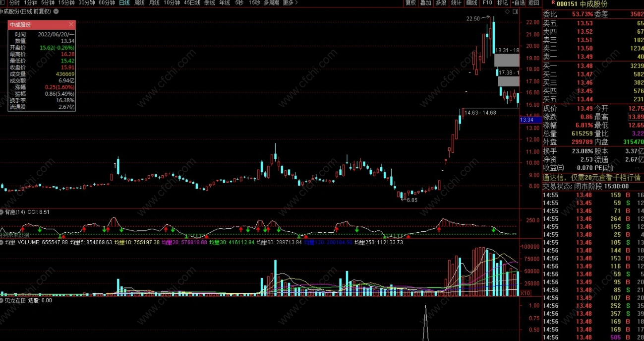Click the diamond icon above the price axis
The height and width of the screenshot is (341, 644).
507,11
